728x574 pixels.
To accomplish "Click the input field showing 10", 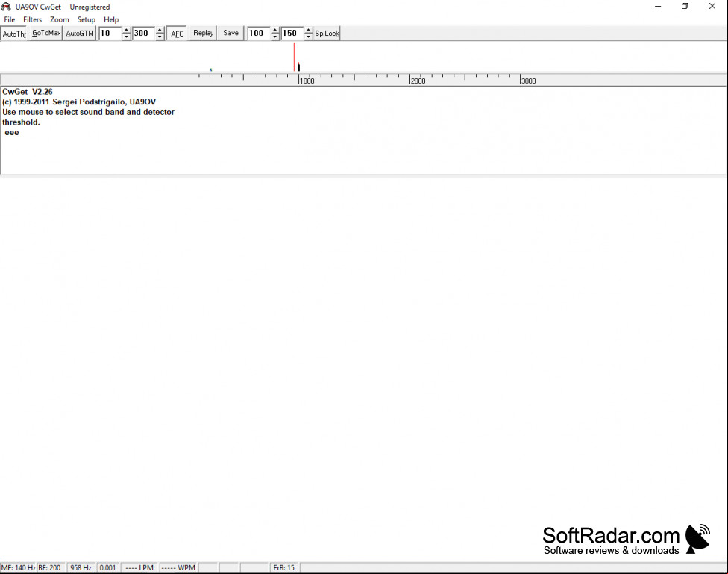I will tap(110, 34).
